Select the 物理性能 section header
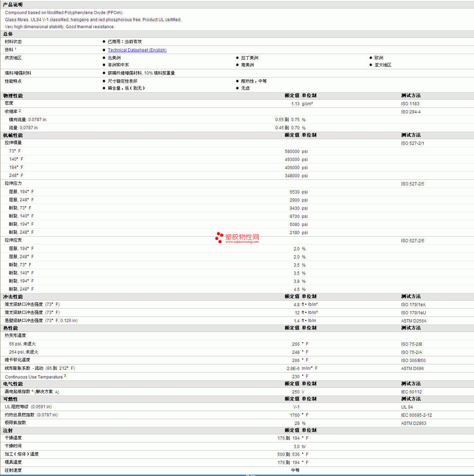 13,96
